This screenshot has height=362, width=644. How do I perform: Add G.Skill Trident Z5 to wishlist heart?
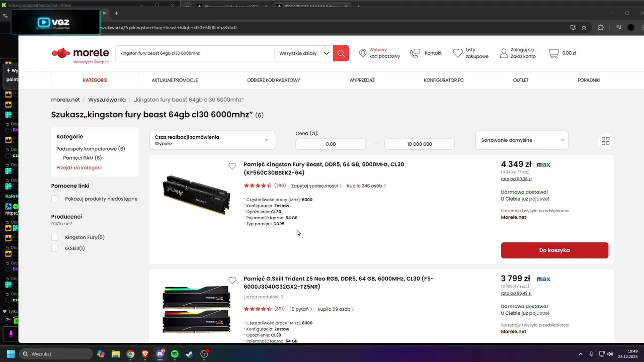point(232,281)
